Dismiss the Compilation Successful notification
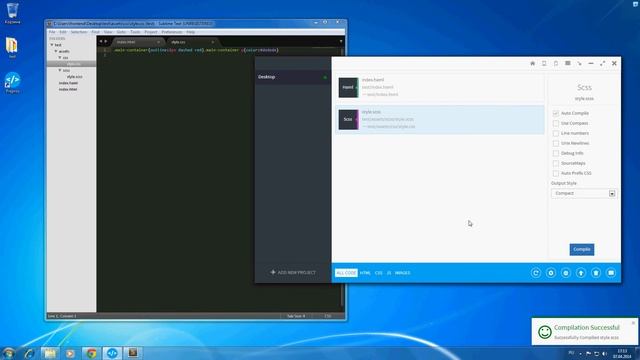 point(633,323)
